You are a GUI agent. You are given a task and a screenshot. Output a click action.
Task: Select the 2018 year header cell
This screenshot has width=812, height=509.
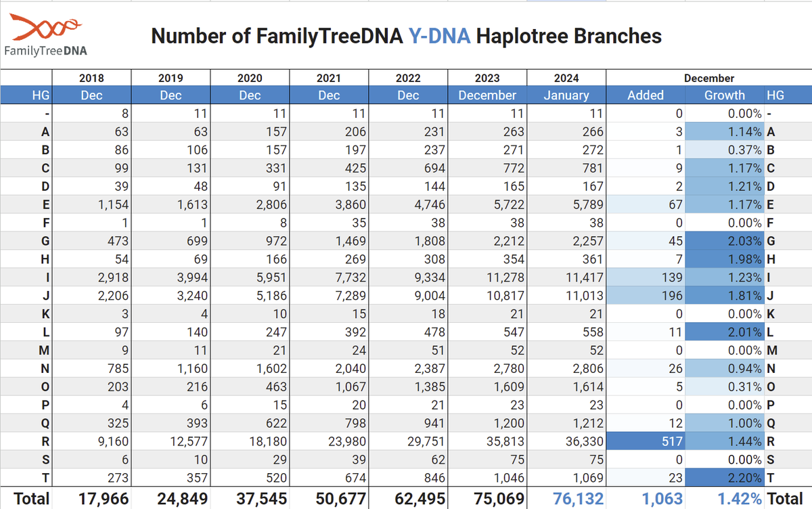(x=91, y=79)
